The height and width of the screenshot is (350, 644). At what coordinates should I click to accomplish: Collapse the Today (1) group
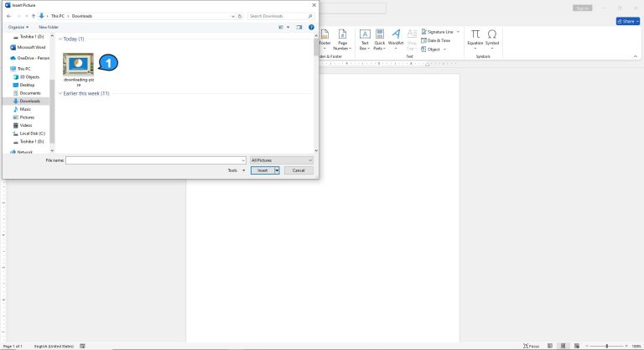point(60,39)
